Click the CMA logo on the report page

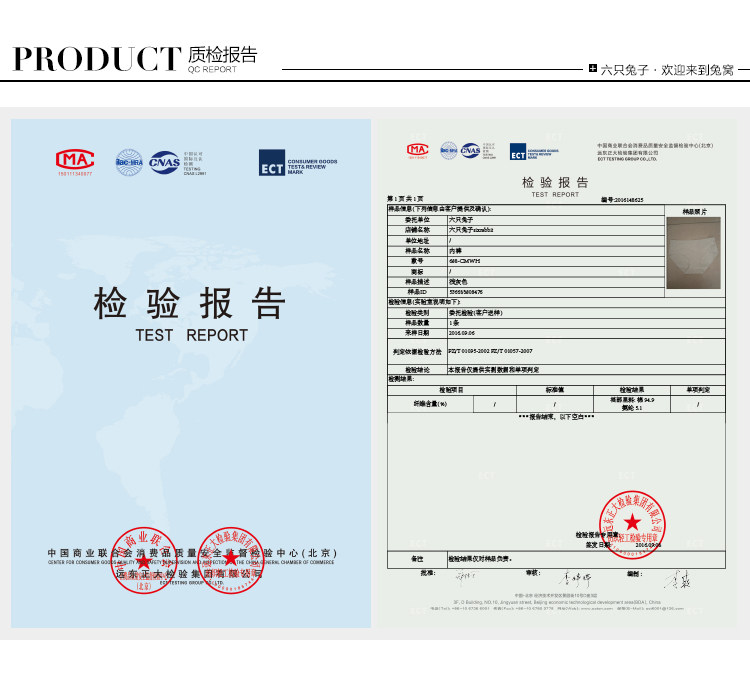(x=418, y=150)
